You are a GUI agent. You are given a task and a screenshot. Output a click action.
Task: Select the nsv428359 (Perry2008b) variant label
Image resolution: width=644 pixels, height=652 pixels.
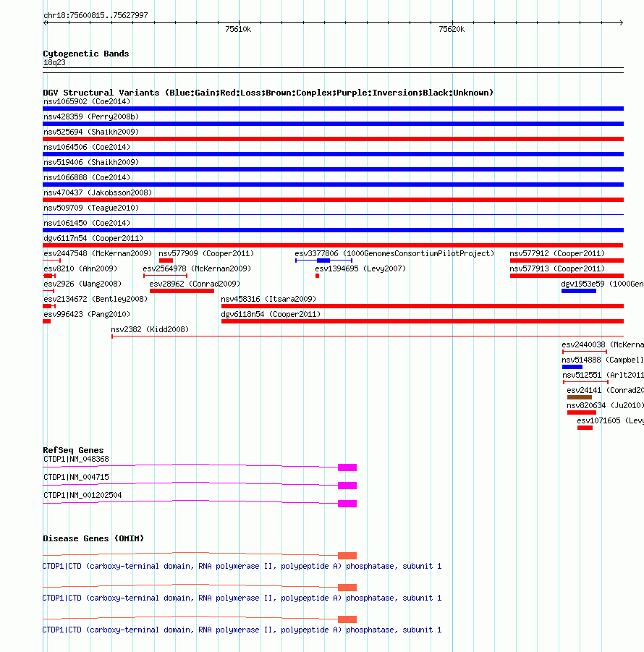pos(91,117)
